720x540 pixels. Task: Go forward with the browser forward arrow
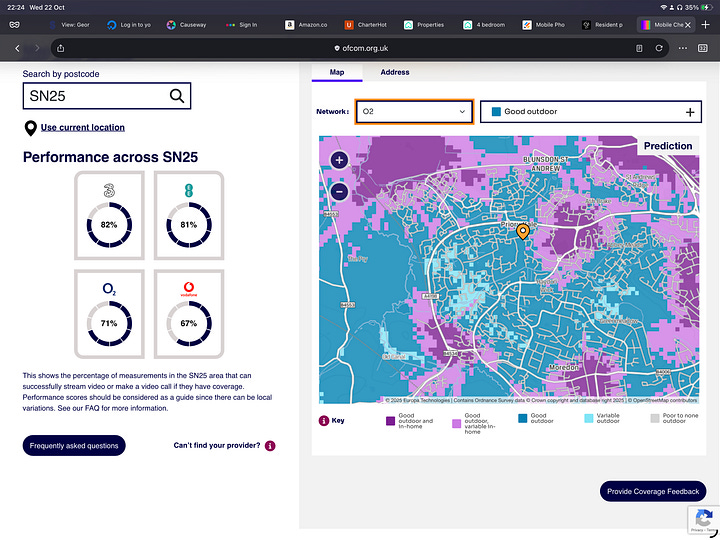[x=37, y=48]
